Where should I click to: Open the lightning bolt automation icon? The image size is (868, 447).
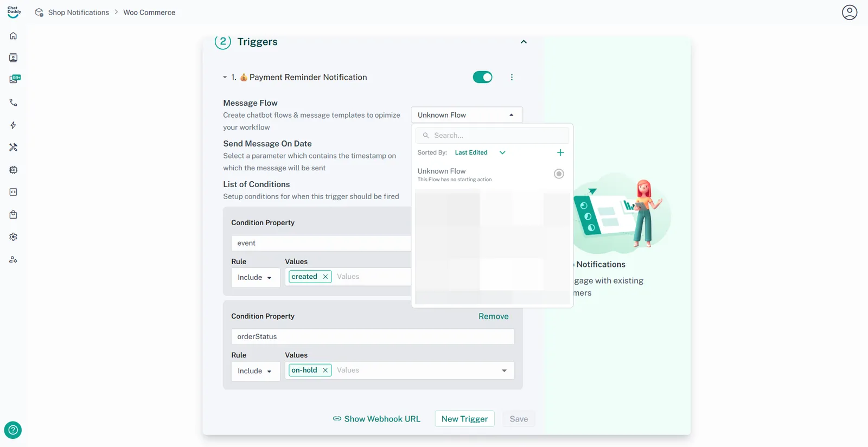[14, 125]
